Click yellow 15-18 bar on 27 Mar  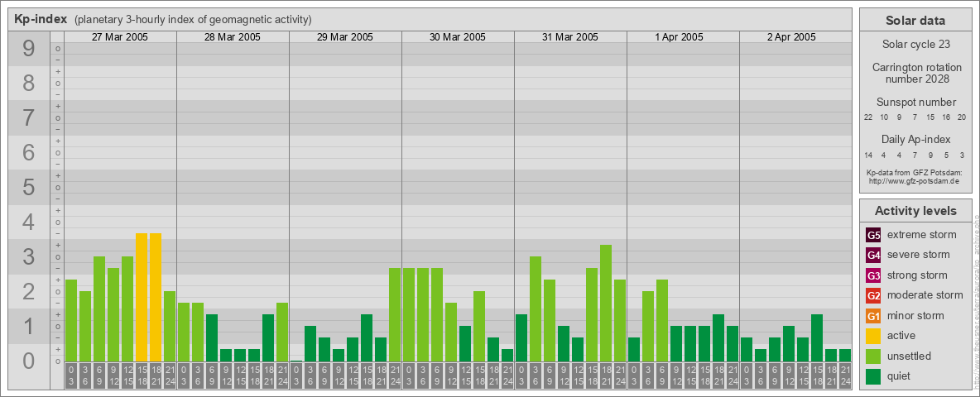tap(142, 297)
